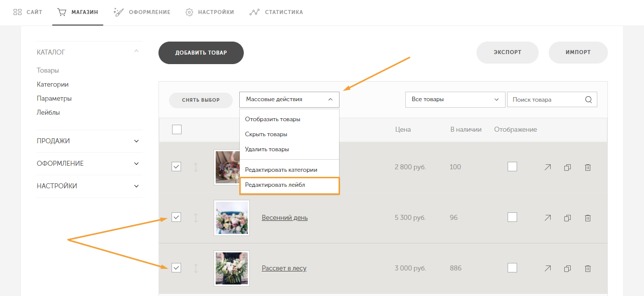
Task: Open Весенний день product in new window icon
Action: 548,218
